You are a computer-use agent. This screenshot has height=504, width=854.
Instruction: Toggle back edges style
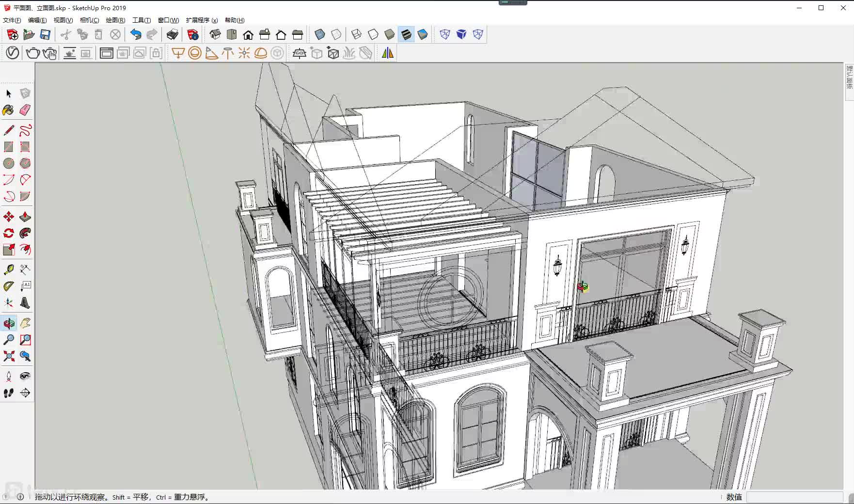pos(336,34)
